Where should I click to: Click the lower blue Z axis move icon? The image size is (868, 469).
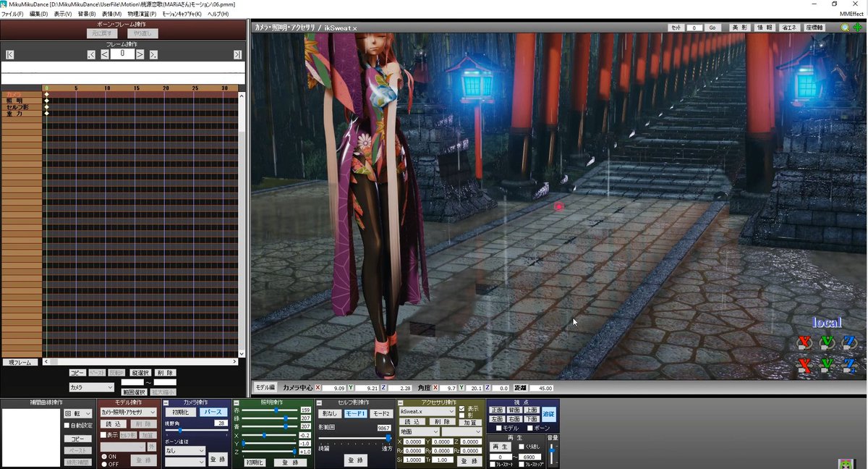pyautogui.click(x=851, y=365)
